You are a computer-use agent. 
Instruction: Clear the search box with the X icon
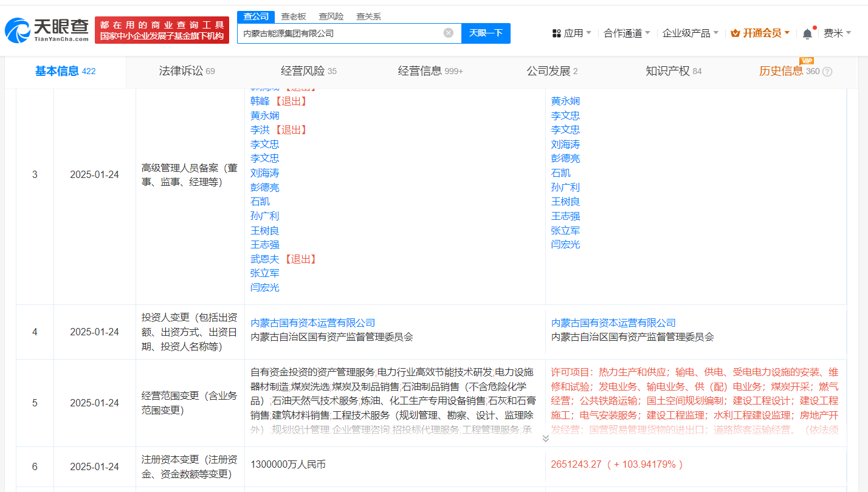pyautogui.click(x=449, y=33)
